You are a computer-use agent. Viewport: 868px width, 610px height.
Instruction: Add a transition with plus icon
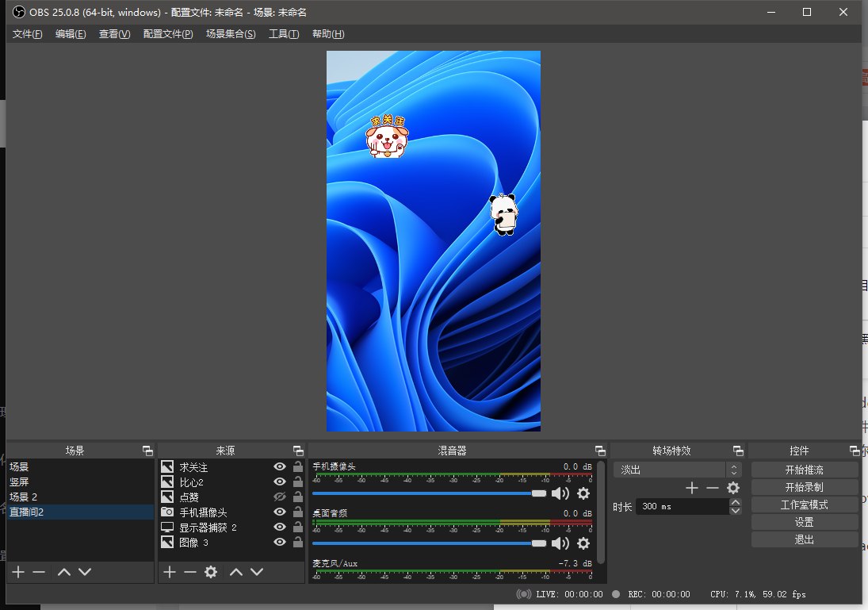tap(692, 488)
